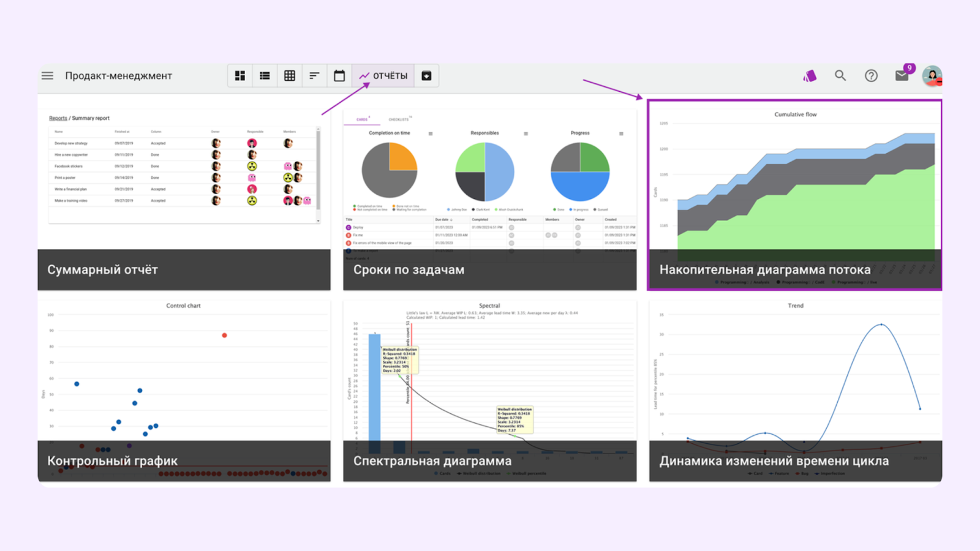Select the ОТЧЁТЫ reports tab
The image size is (980, 551).
coord(383,76)
